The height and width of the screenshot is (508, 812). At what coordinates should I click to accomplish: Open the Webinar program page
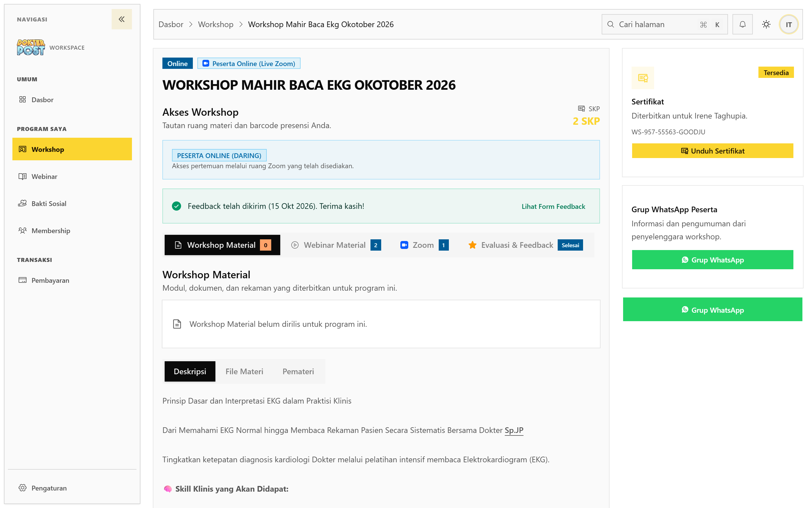pos(72,176)
